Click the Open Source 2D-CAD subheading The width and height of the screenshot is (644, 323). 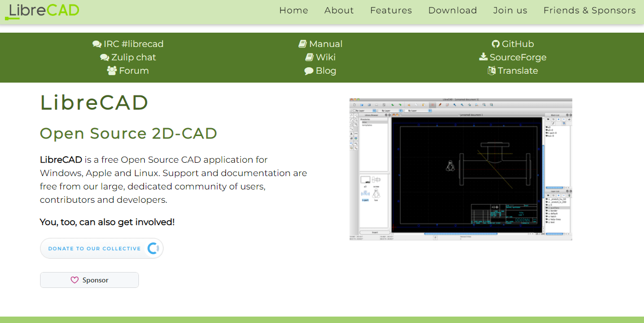coord(129,134)
